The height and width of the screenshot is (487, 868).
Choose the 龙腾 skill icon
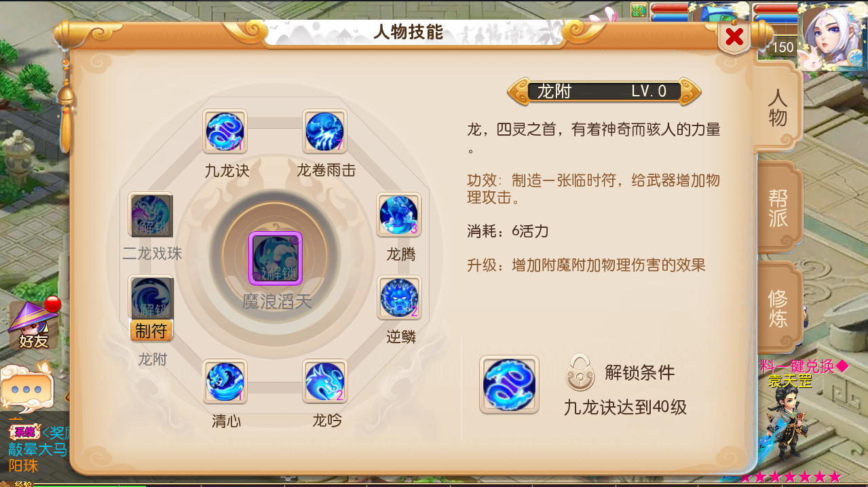coord(399,215)
